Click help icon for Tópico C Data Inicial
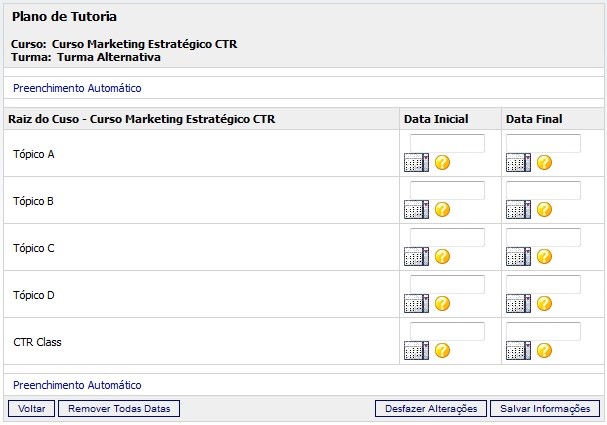Screen dimensions: 607x425 pyautogui.click(x=442, y=257)
